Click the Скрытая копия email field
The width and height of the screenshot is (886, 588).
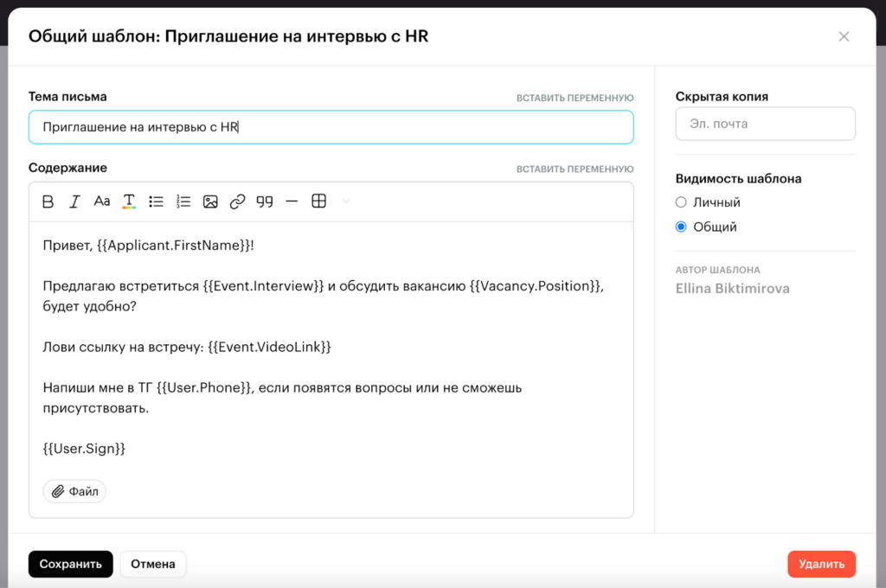coord(765,124)
